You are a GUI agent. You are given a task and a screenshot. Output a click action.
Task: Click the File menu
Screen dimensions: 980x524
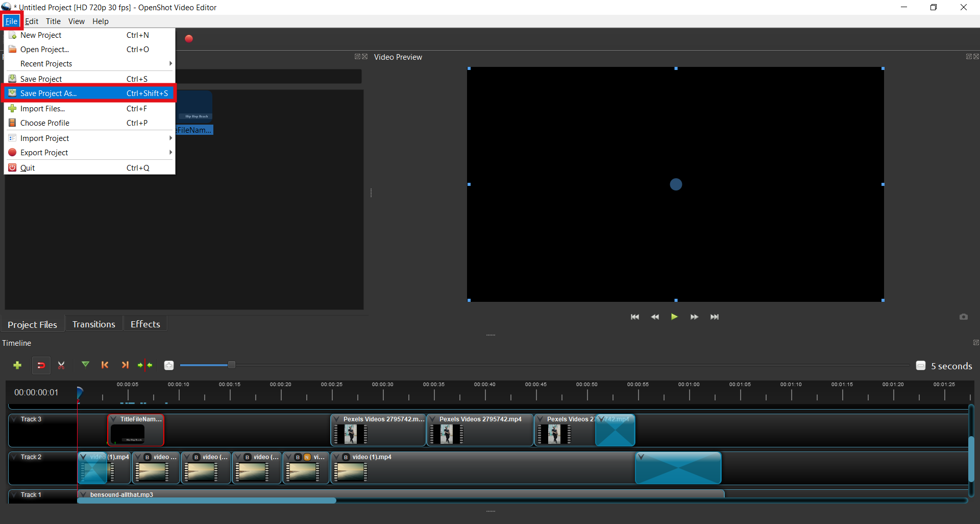tap(11, 21)
